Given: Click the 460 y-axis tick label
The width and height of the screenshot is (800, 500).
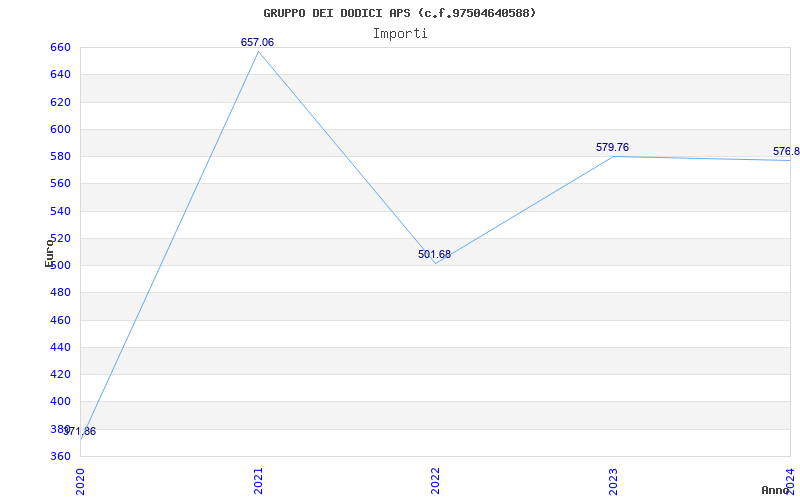Looking at the screenshot, I should coord(61,320).
